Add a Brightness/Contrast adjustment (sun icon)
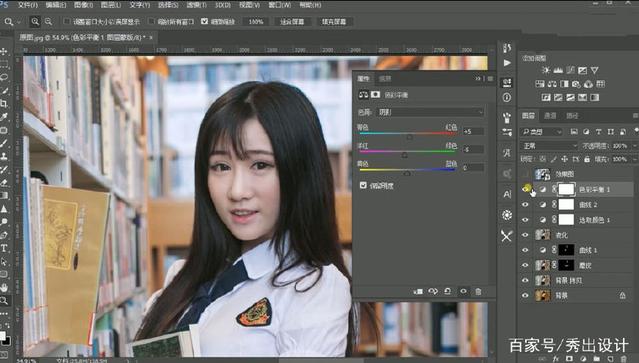 coord(546,70)
